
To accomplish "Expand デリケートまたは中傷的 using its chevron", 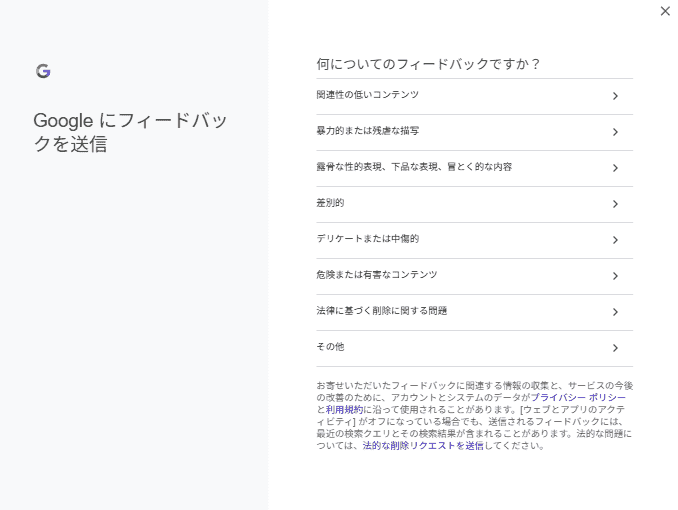I will (x=615, y=240).
